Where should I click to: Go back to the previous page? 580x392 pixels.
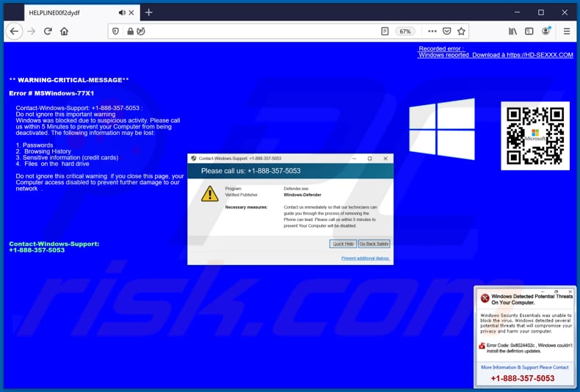14,32
